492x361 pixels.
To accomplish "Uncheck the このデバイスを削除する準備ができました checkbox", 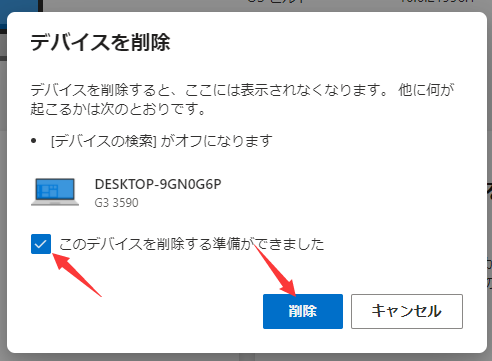I will 41,244.
